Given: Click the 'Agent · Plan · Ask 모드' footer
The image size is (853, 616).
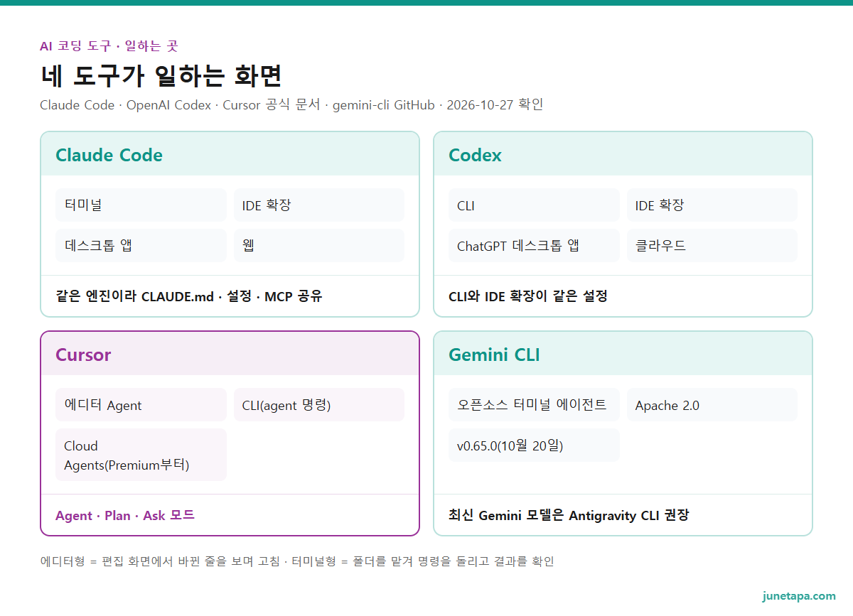Looking at the screenshot, I should click(x=125, y=515).
